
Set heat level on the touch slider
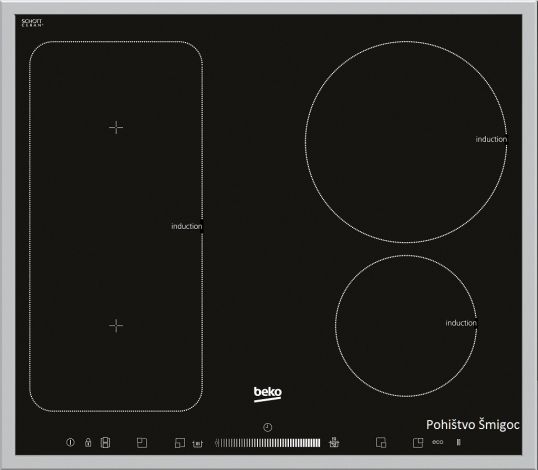(x=268, y=443)
